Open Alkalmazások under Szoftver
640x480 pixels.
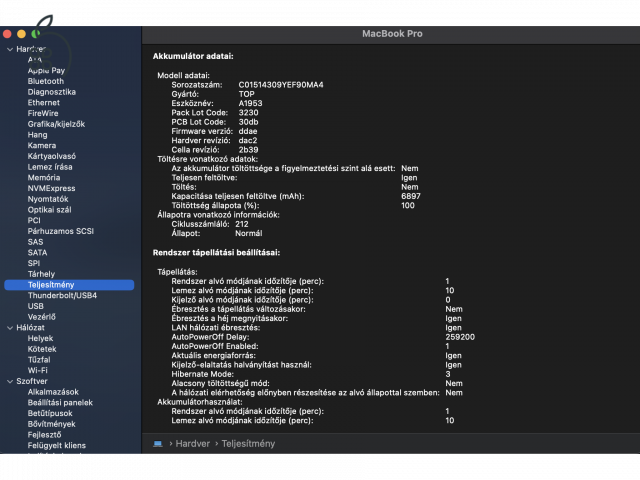53,392
